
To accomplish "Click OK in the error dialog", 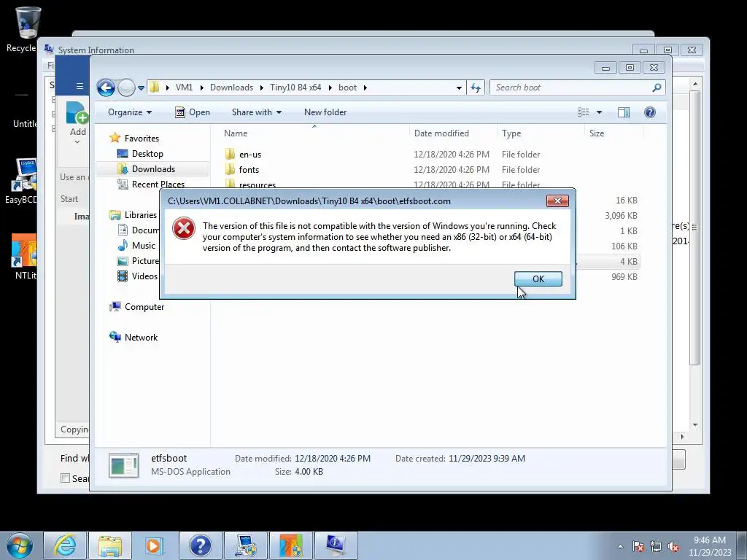I will (x=538, y=279).
